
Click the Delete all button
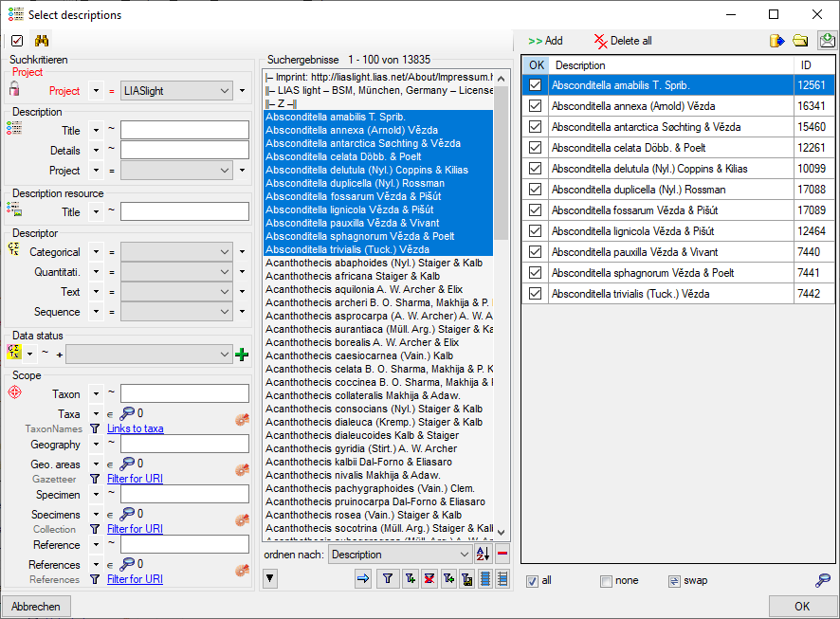point(623,41)
